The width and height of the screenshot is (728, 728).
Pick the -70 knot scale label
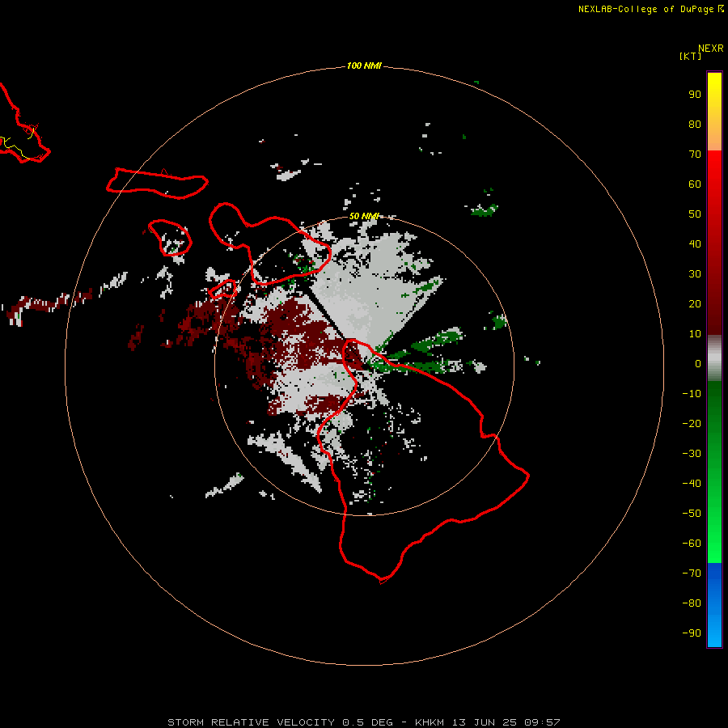(x=692, y=574)
